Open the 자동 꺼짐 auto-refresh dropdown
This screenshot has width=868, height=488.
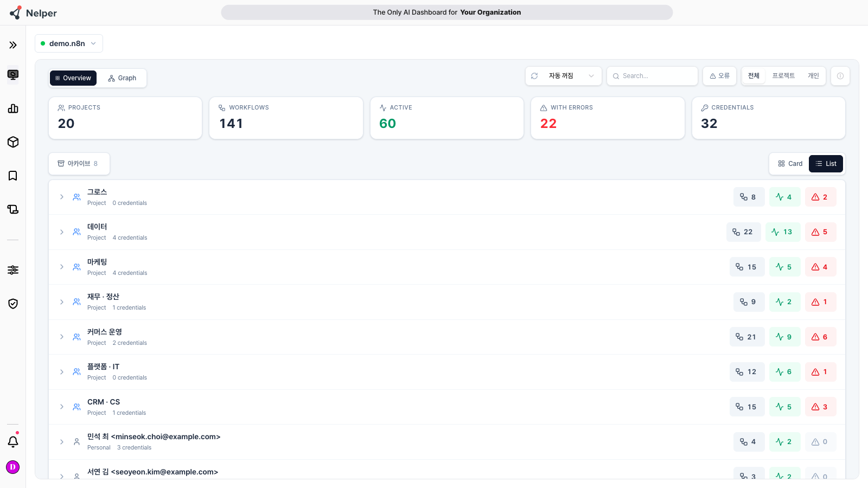(563, 76)
